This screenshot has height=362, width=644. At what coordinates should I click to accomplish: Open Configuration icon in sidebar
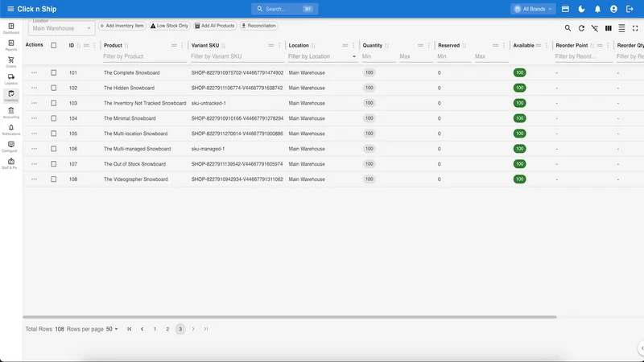coord(11,146)
